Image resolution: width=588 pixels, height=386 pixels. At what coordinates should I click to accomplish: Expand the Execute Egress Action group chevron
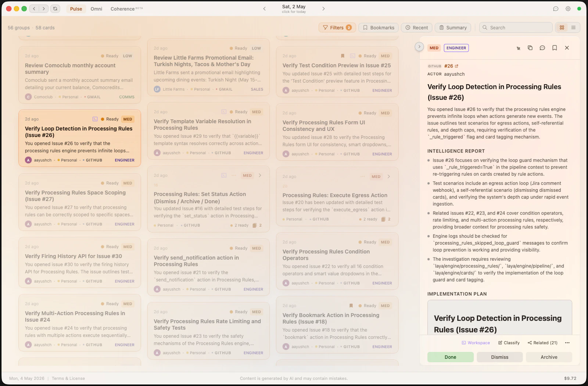tap(388, 177)
